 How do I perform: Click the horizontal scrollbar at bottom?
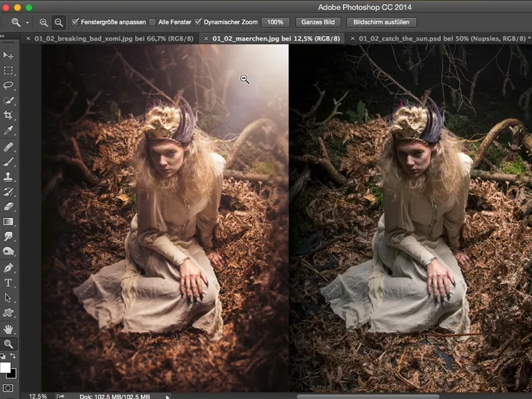tap(368, 396)
